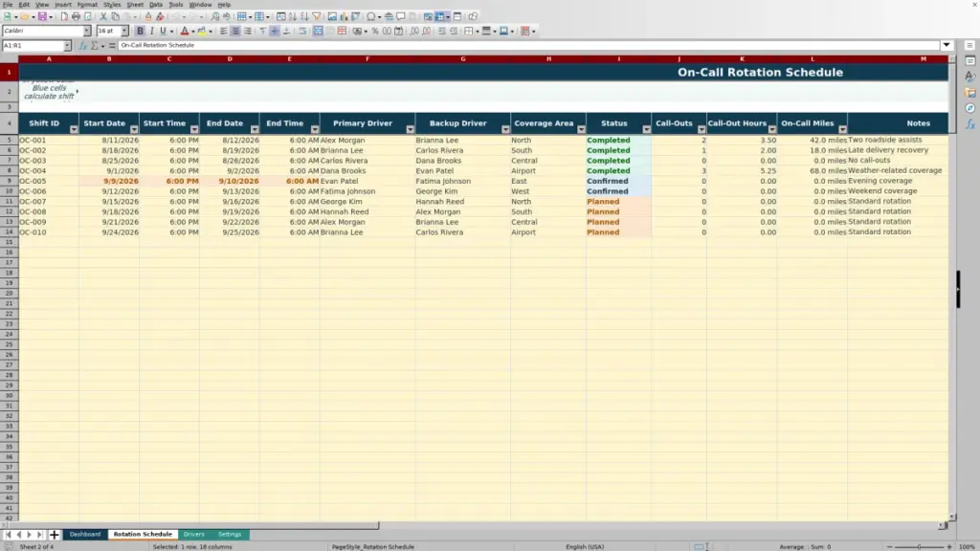Viewport: 980px width, 551px height.
Task: Insert a special character (Omega icon)
Action: click(371, 17)
